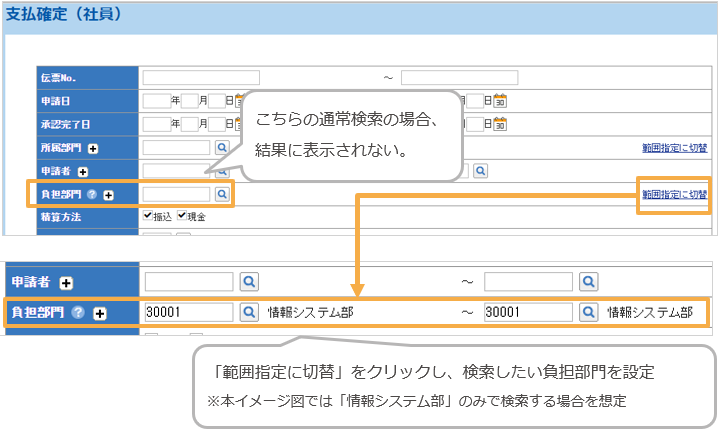723x434 pixels.
Task: Click search icon beside lower 申請者 end field
Action: coord(589,282)
